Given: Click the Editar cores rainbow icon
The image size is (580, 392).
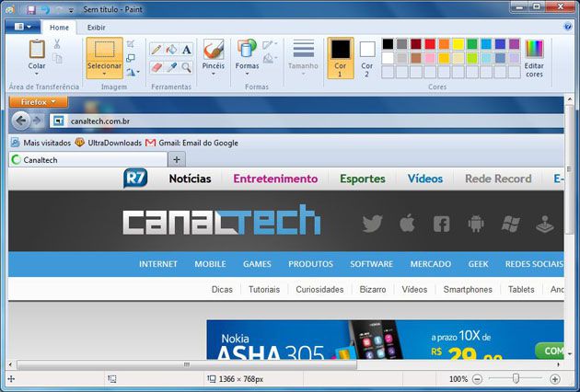Looking at the screenshot, I should [534, 49].
